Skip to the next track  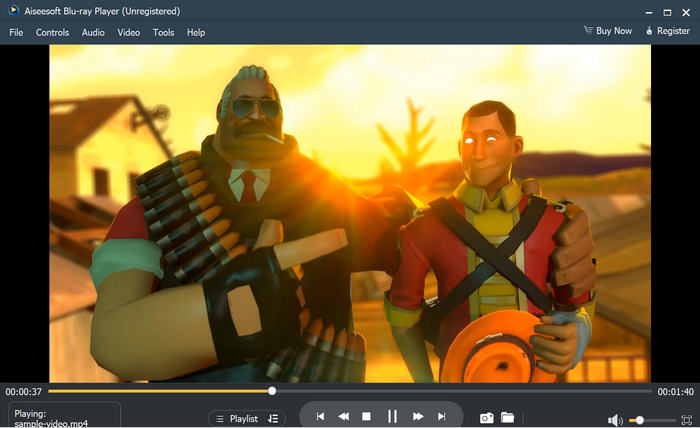coord(441,416)
